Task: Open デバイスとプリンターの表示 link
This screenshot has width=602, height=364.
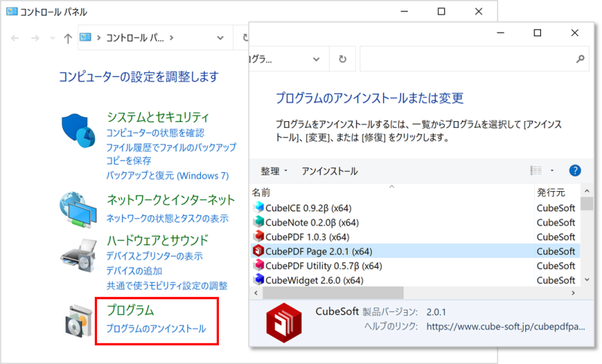Action: [x=154, y=256]
